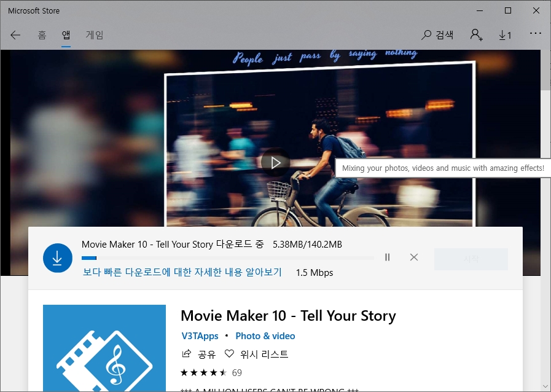Click the Movie Maker app icon tile
Image resolution: width=551 pixels, height=392 pixels.
(x=104, y=348)
